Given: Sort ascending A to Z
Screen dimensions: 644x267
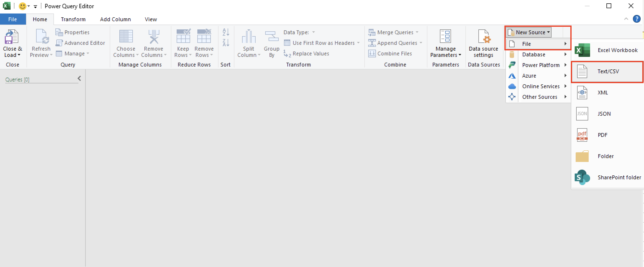Looking at the screenshot, I should click(226, 32).
